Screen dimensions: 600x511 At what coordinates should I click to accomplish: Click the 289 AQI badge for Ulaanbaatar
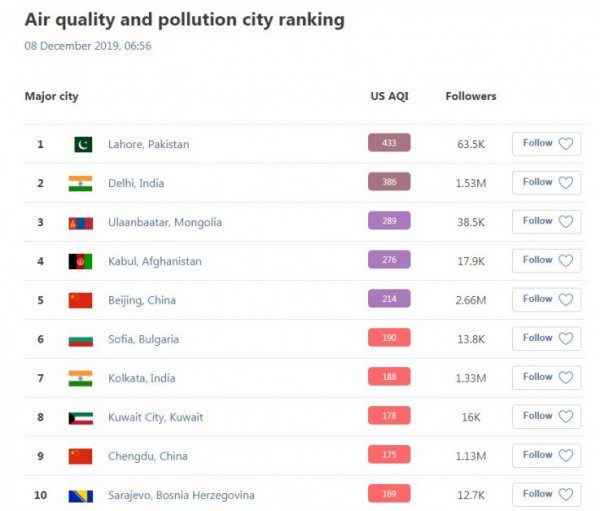click(x=389, y=221)
